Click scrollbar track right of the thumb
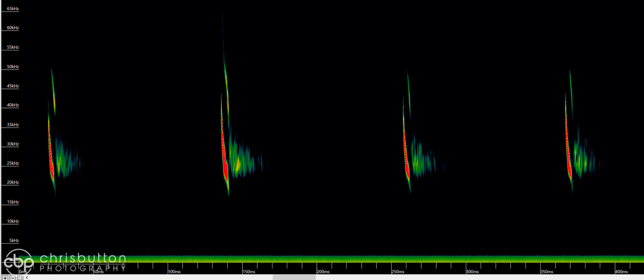644x280 pixels. [x=451, y=277]
